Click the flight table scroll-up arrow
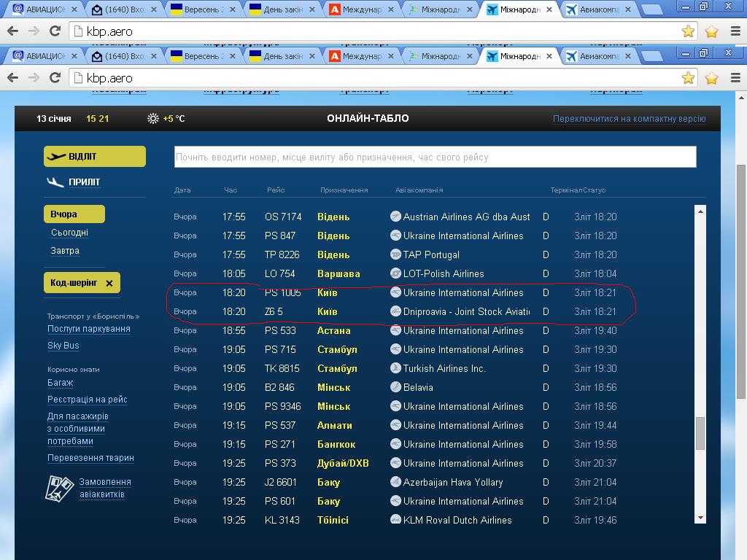Viewport: 747px width, 560px height. pyautogui.click(x=701, y=211)
